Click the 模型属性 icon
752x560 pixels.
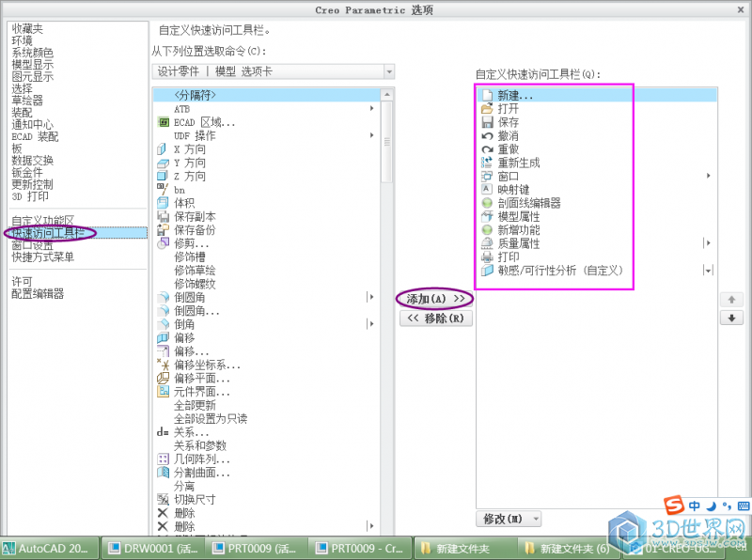487,216
